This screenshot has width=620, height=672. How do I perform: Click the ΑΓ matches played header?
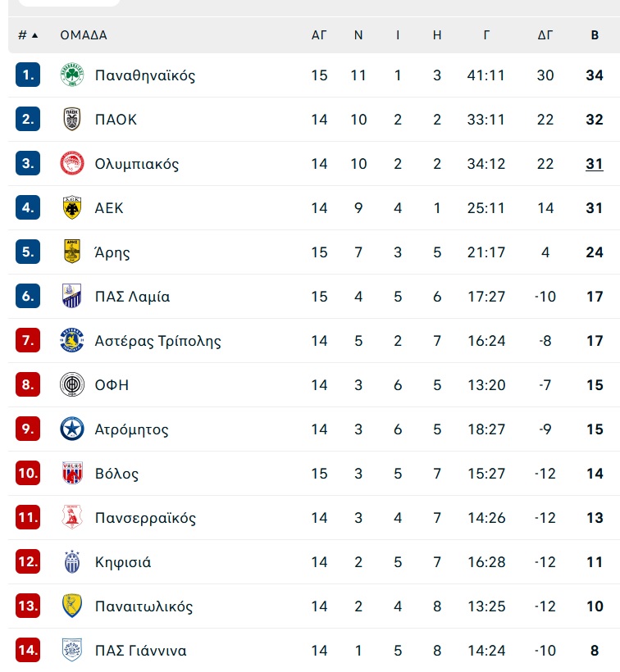tap(319, 35)
